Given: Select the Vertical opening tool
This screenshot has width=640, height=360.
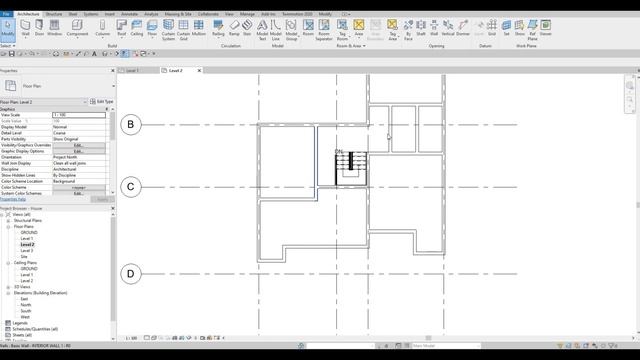Looking at the screenshot, I should [448, 29].
